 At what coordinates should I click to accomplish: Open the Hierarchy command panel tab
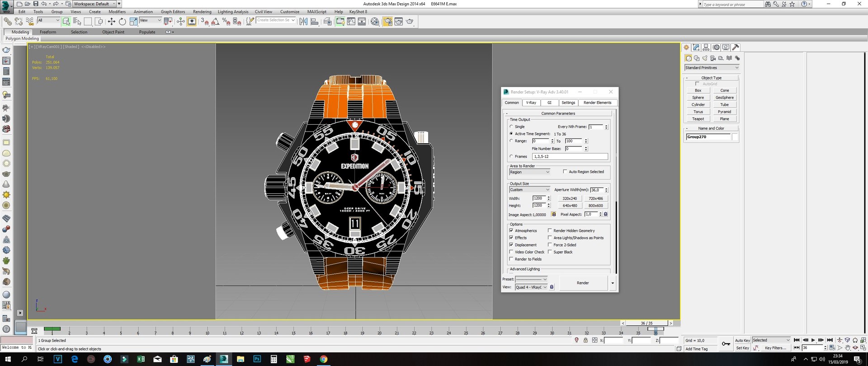click(x=706, y=47)
